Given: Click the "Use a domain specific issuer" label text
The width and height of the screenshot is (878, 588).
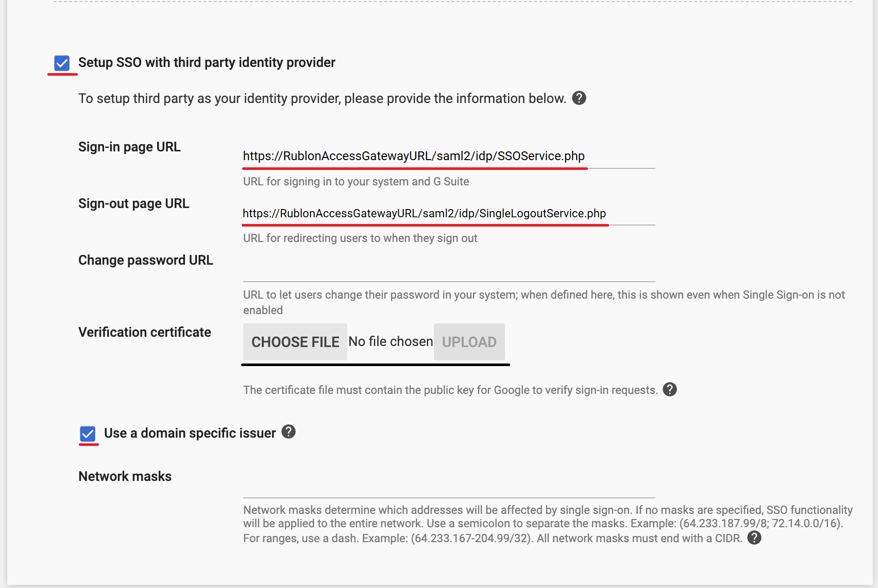Looking at the screenshot, I should [190, 433].
